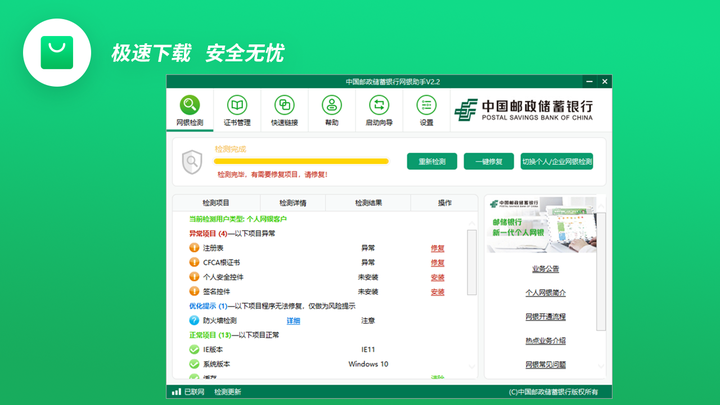Open 网银常见问题 link
The height and width of the screenshot is (405, 720).
546,365
